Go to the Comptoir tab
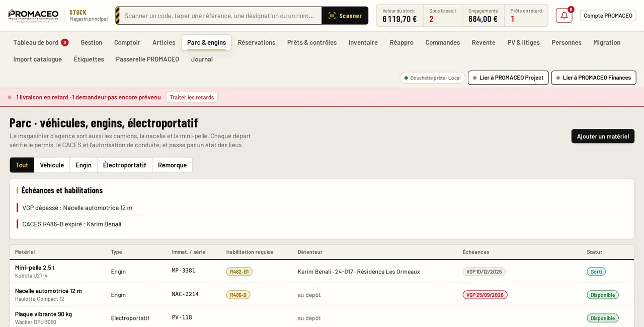The image size is (644, 327). [127, 42]
